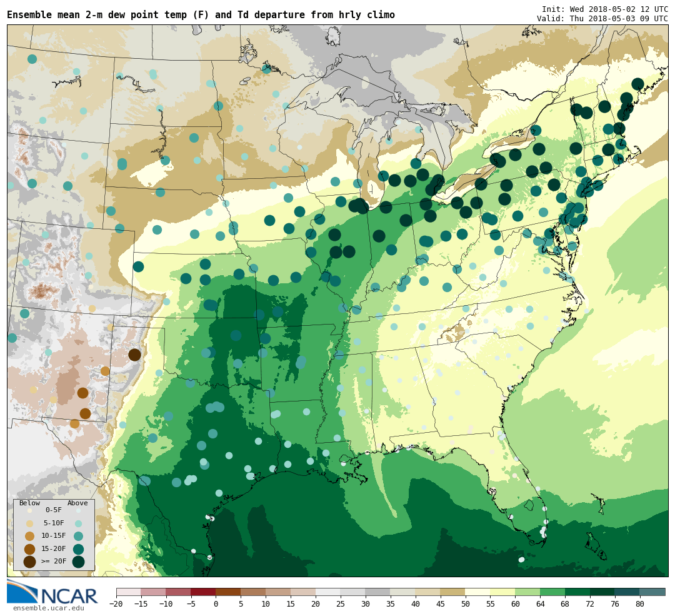
Task: Click the 15-20F legend label
Action: [x=54, y=549]
